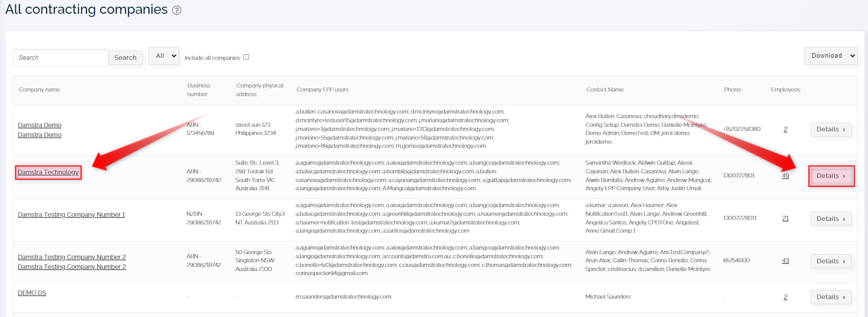Viewport: 868px width, 317px height.
Task: View Details for Damstra Demo row
Action: coord(831,129)
